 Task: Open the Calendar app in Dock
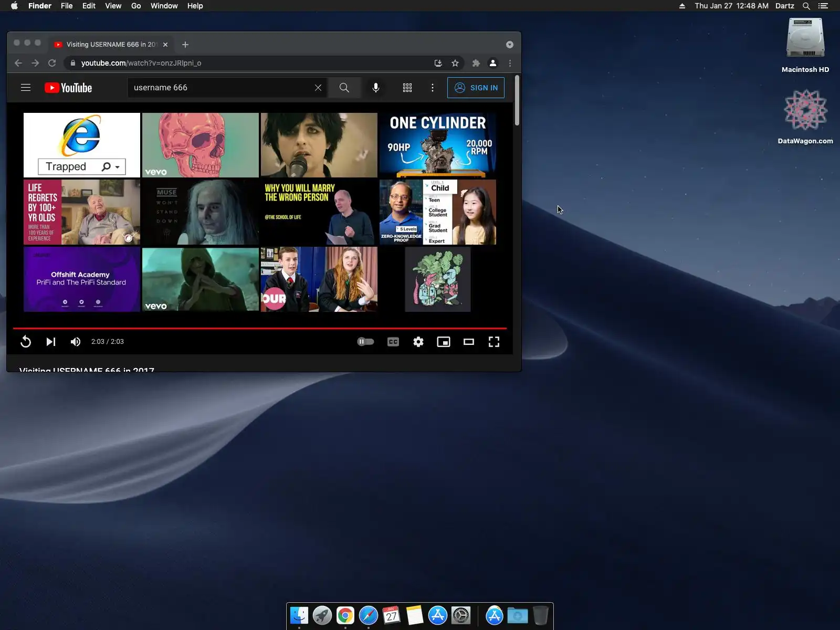(392, 615)
